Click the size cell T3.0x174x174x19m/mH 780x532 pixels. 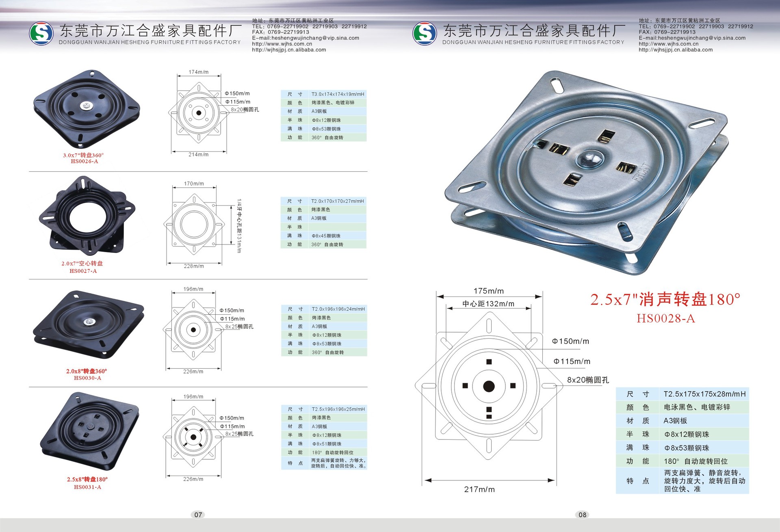(338, 94)
